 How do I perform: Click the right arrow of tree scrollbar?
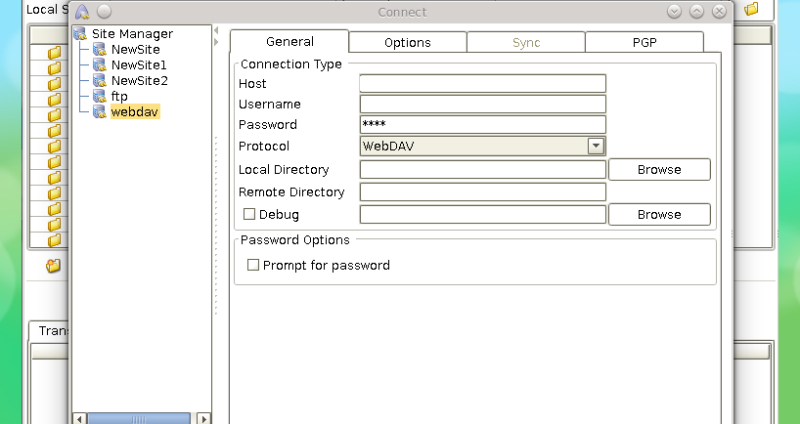tap(204, 418)
